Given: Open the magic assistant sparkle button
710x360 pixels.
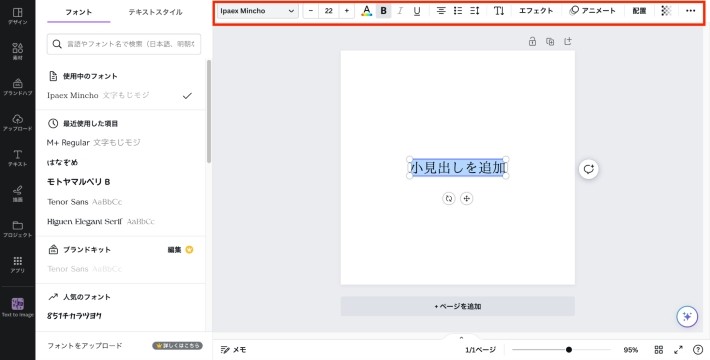Looking at the screenshot, I should 687,317.
